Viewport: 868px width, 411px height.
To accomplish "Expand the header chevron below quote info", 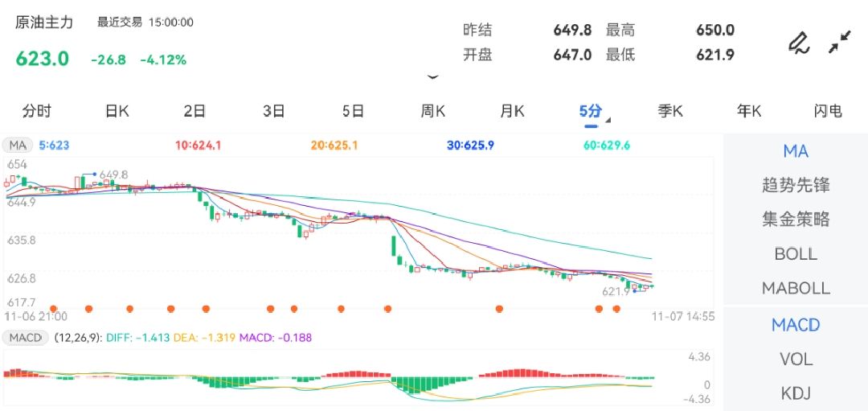I will (x=433, y=77).
